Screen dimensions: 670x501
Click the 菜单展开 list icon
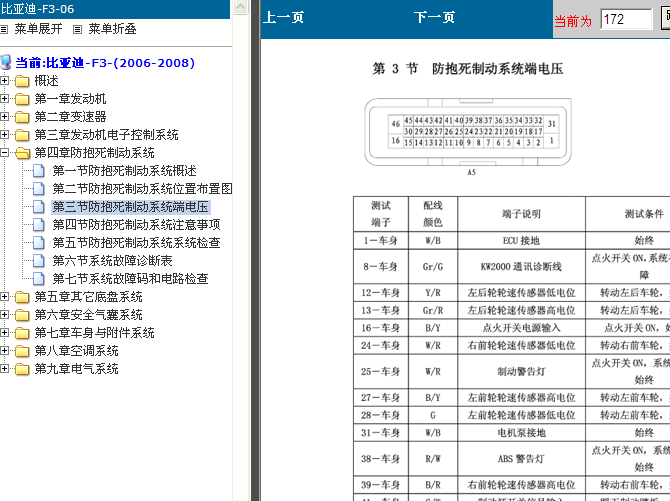pos(4,29)
